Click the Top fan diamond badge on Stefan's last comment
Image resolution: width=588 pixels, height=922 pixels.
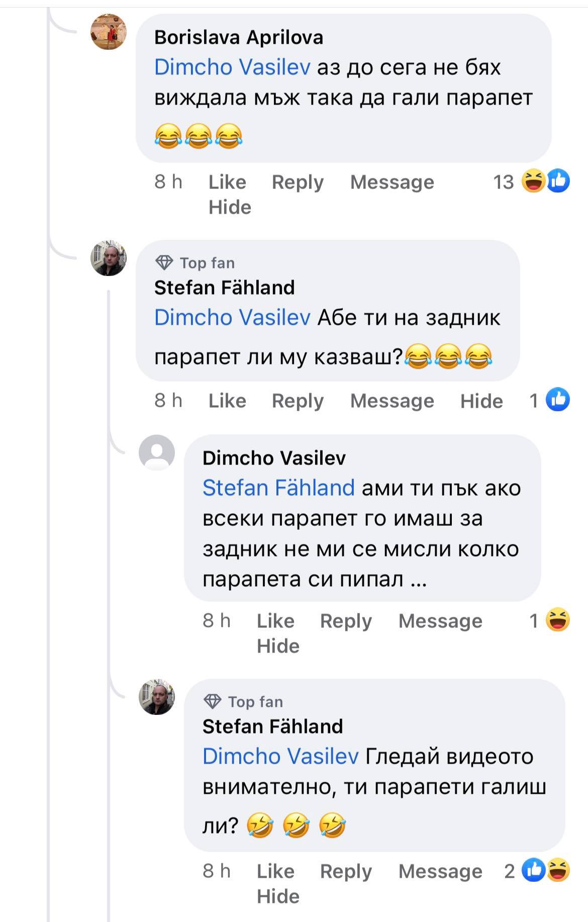[x=213, y=701]
